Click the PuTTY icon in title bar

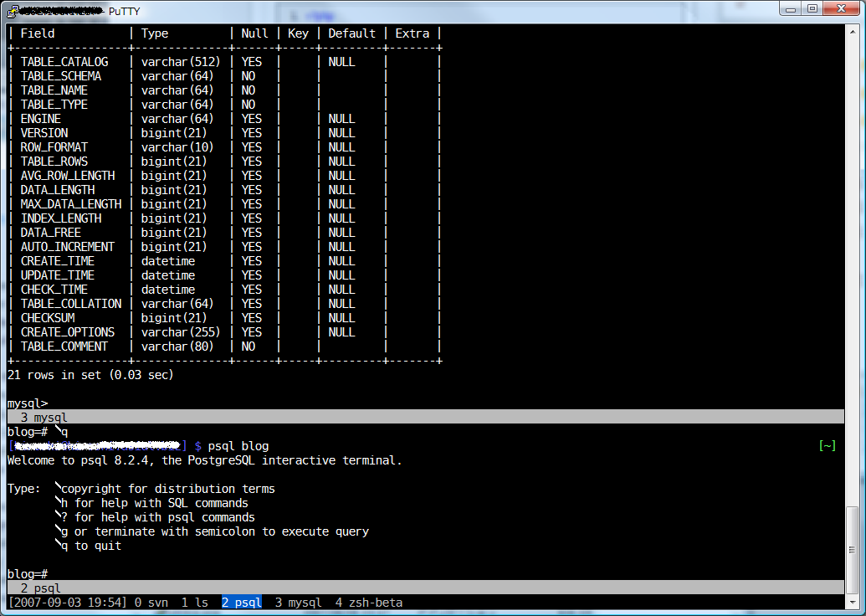coord(13,11)
